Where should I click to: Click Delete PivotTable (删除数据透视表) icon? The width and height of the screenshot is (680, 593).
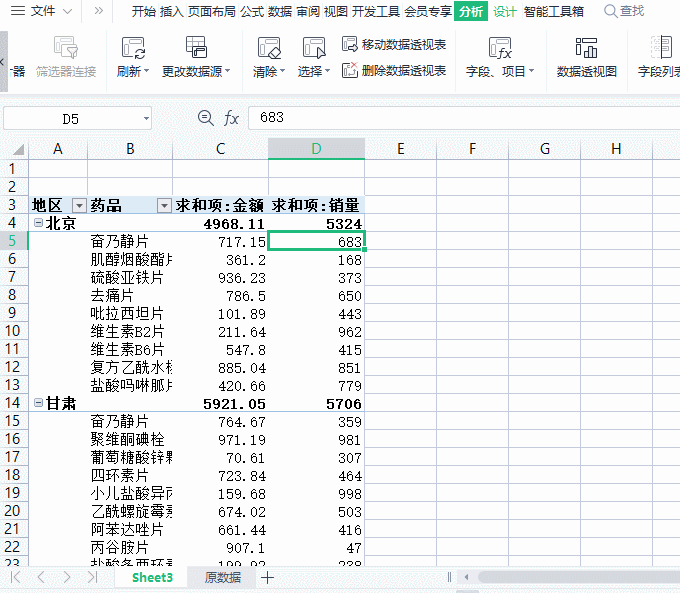click(350, 71)
